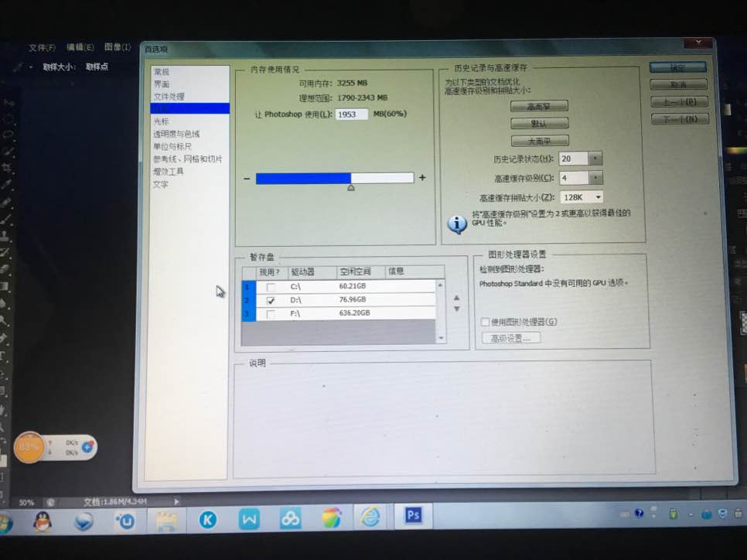Move selected scratch disk up with arrow
Viewport: 747px width, 560px height.
(456, 297)
